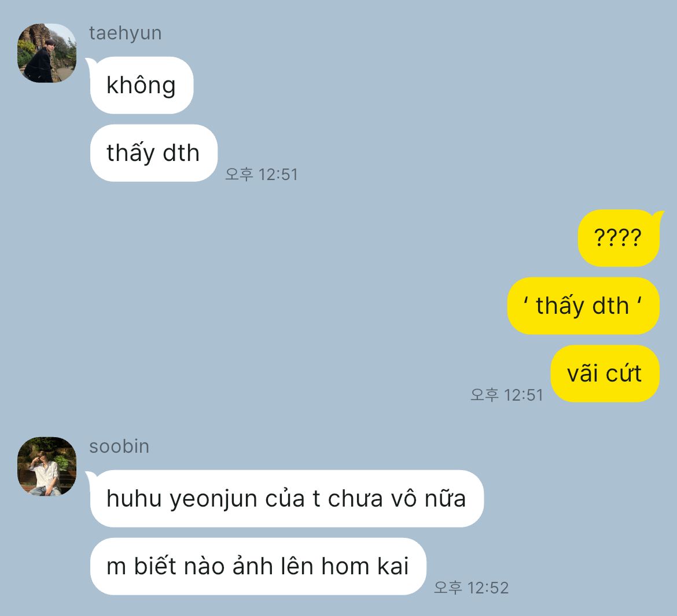This screenshot has width=677, height=616.
Task: Select the yellow 'vãi cứt' message
Action: tap(605, 373)
